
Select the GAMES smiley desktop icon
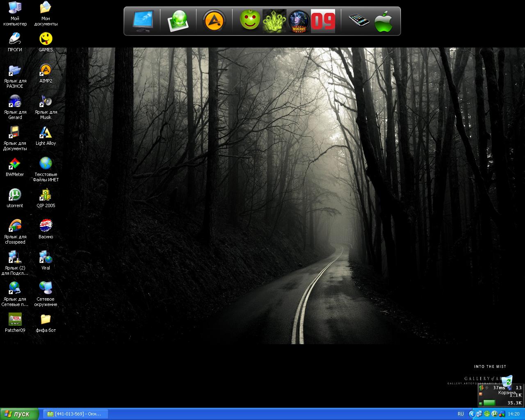(46, 42)
